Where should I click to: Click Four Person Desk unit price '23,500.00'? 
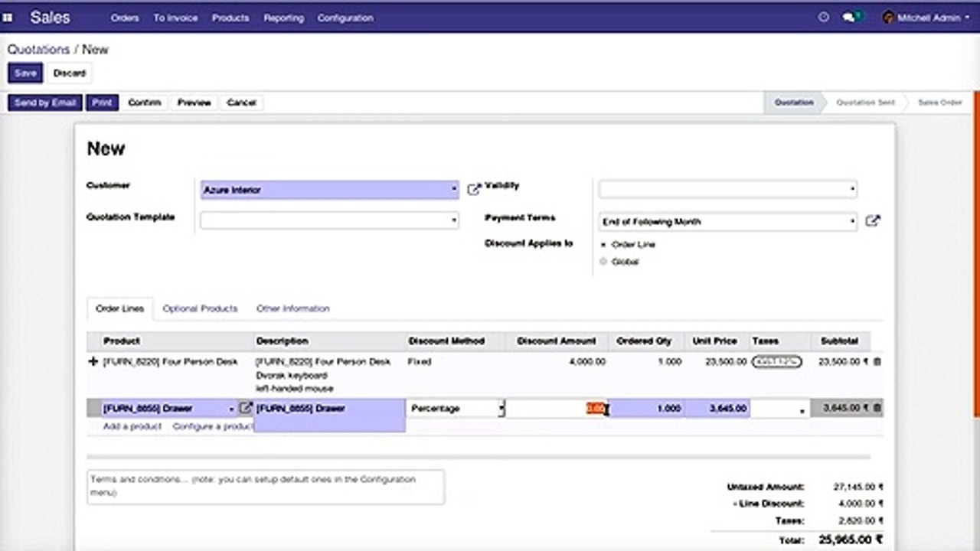(725, 362)
